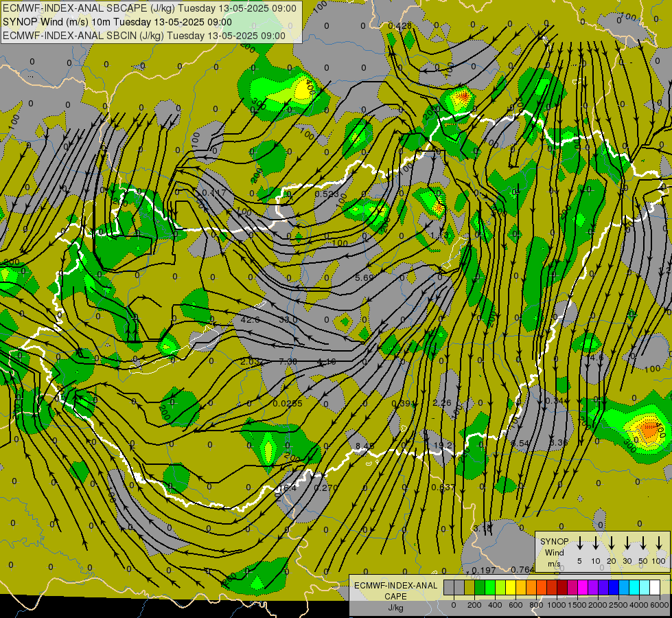The width and height of the screenshot is (672, 618).
Task: Pick the amber swatch right of yellow
Action: (521, 587)
